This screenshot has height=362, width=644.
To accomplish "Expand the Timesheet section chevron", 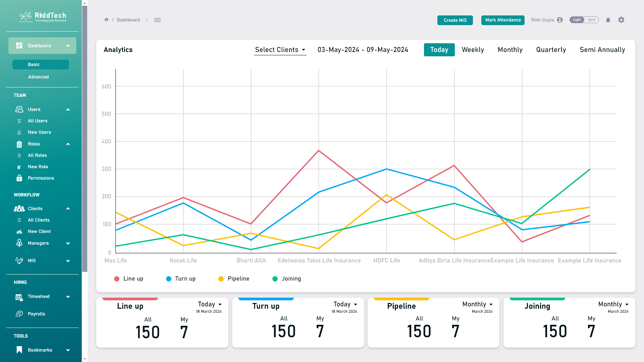I will (68, 297).
